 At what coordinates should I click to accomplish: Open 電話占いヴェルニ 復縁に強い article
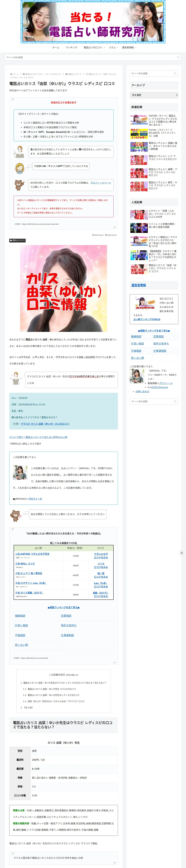tap(154, 146)
